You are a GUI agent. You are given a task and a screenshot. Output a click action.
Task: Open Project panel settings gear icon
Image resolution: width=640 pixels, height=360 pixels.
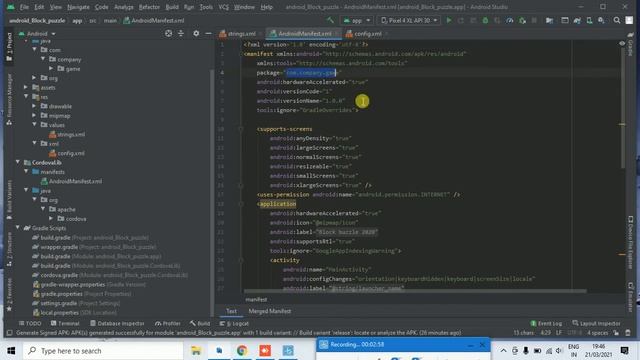[x=196, y=33]
